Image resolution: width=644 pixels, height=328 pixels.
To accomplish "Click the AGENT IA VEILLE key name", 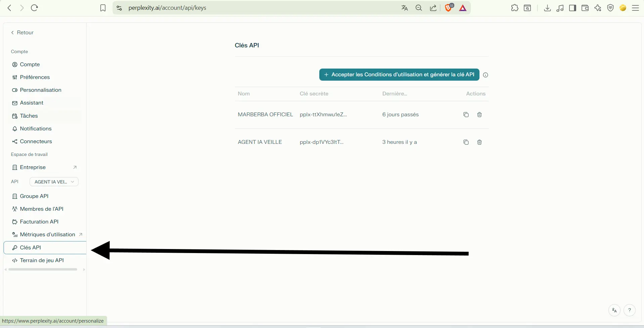I will click(x=260, y=142).
